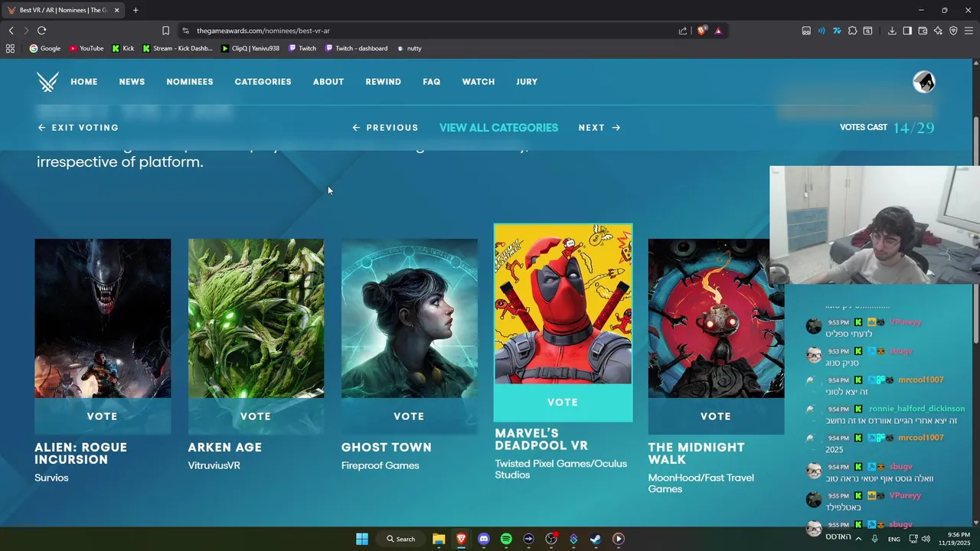The image size is (980, 551).
Task: Click the Marvel's Deadpool VR poster
Action: [x=563, y=304]
